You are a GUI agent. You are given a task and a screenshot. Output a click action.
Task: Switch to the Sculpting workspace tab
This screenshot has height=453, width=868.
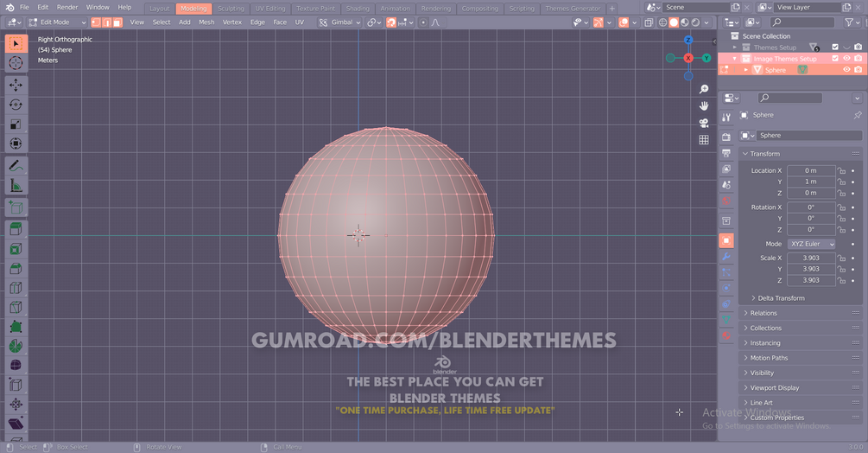click(x=231, y=9)
